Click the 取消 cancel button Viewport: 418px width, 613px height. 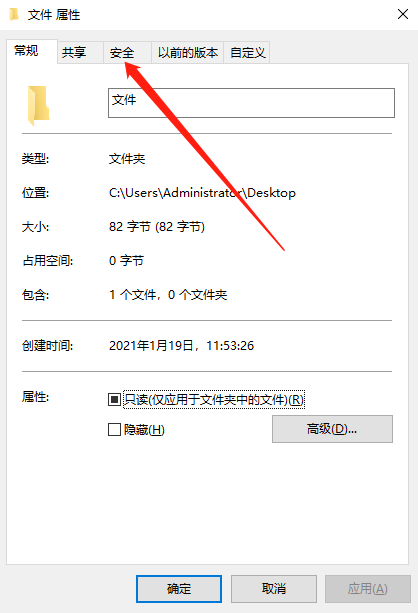pos(274,588)
